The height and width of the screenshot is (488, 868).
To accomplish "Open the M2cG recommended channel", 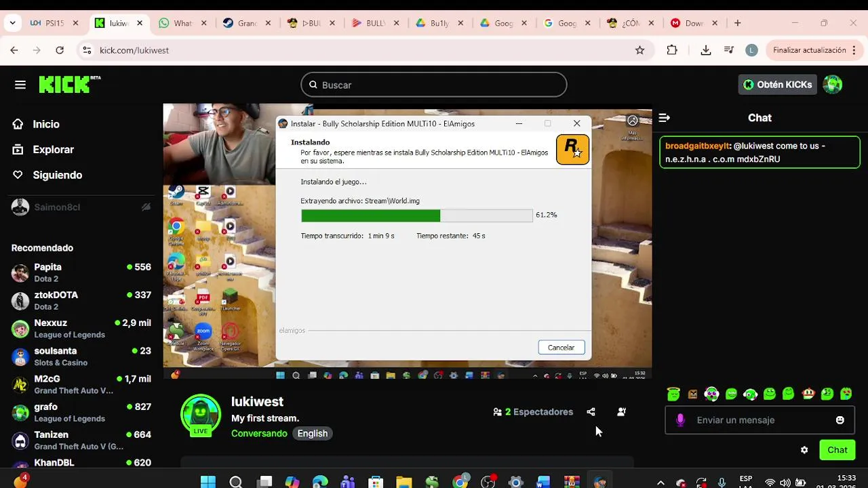I will click(81, 384).
